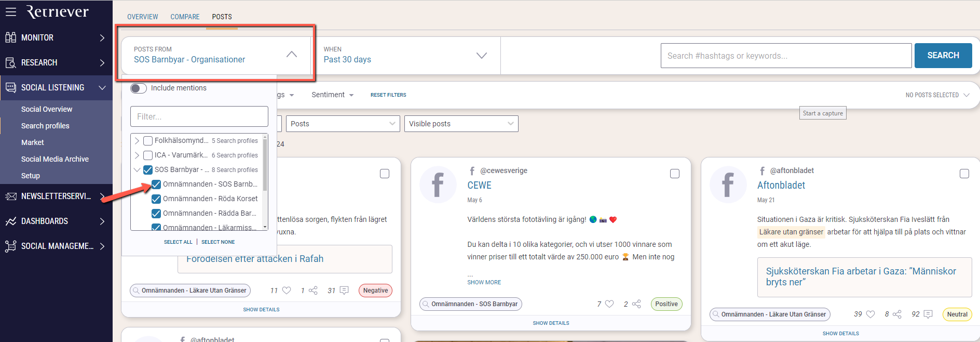Viewport: 980px width, 342px height.
Task: Click the like heart icon on CEWE post
Action: 609,304
